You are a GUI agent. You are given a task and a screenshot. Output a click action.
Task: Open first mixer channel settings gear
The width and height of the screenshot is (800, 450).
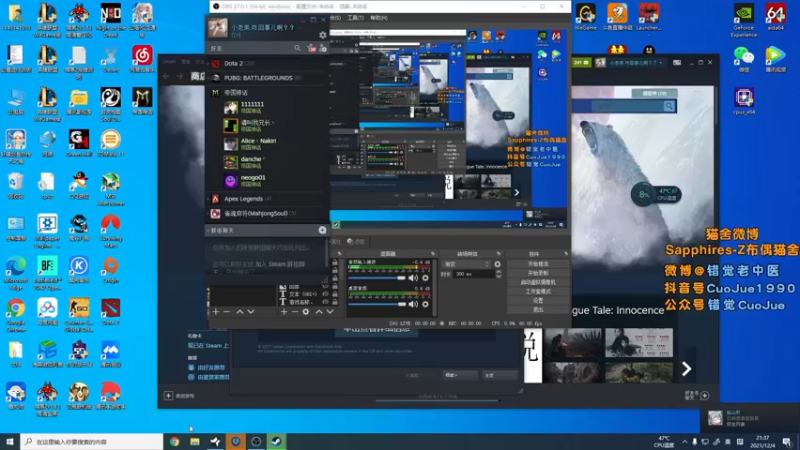[x=425, y=278]
